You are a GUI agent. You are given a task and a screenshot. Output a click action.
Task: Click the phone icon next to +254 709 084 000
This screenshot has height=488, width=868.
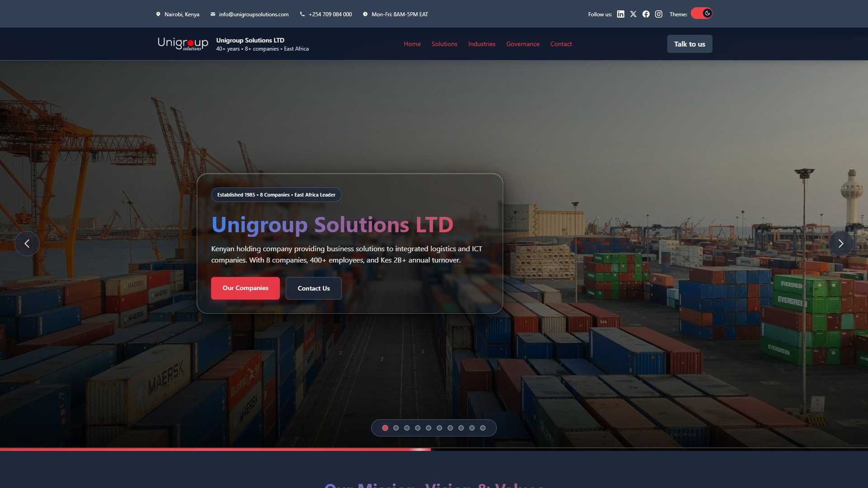[302, 14]
